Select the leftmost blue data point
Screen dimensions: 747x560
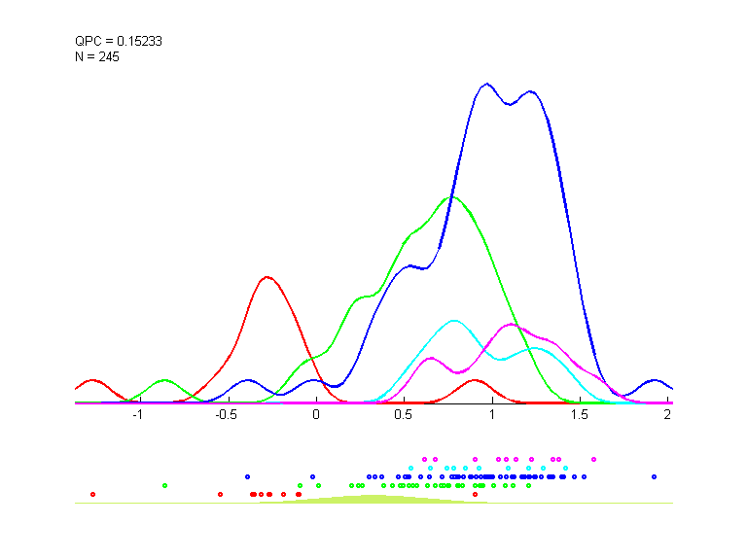click(248, 476)
